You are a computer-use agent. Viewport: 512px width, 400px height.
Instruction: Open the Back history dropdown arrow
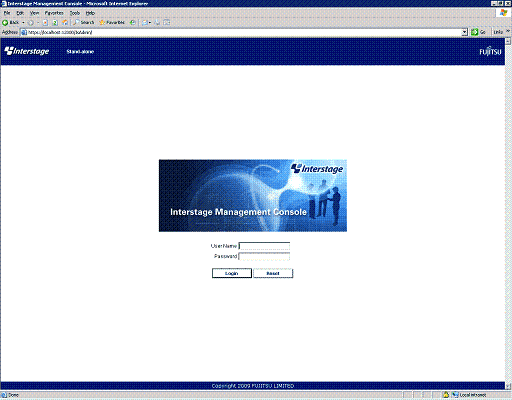coord(23,23)
